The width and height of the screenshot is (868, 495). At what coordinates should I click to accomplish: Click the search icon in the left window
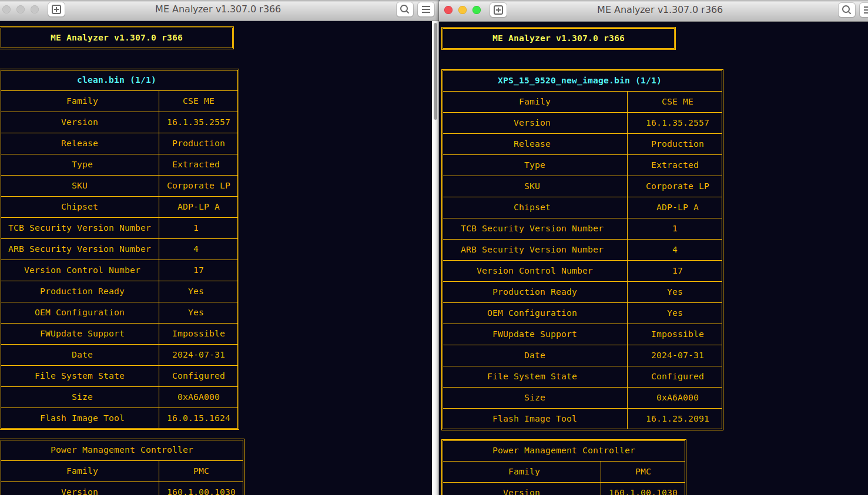coord(405,9)
